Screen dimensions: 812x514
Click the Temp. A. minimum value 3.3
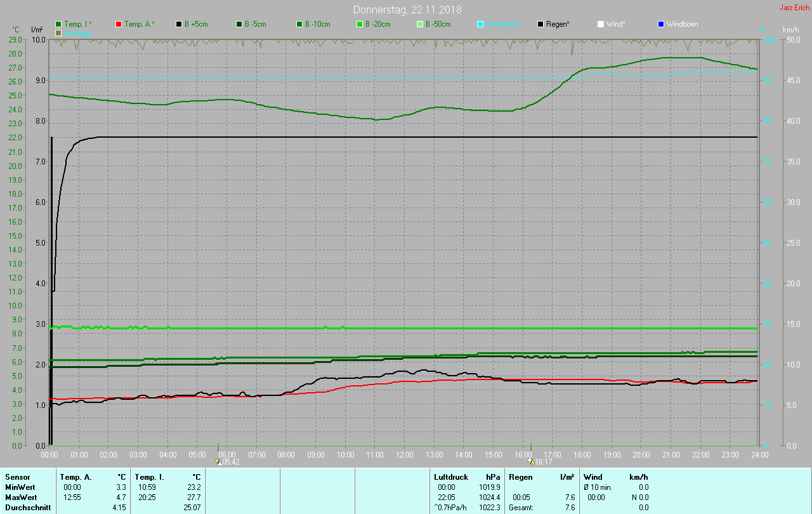point(121,487)
